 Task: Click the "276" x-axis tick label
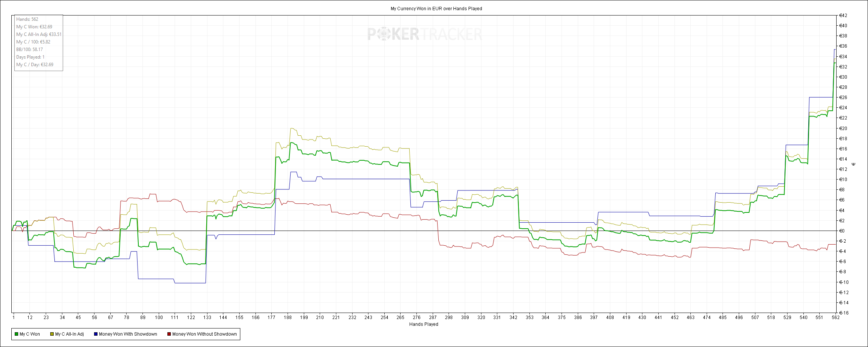416,318
